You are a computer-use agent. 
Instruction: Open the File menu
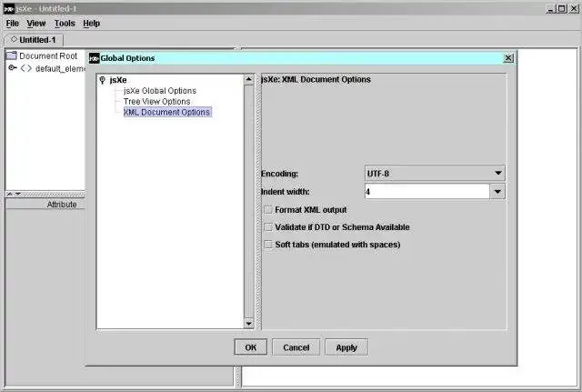point(12,24)
